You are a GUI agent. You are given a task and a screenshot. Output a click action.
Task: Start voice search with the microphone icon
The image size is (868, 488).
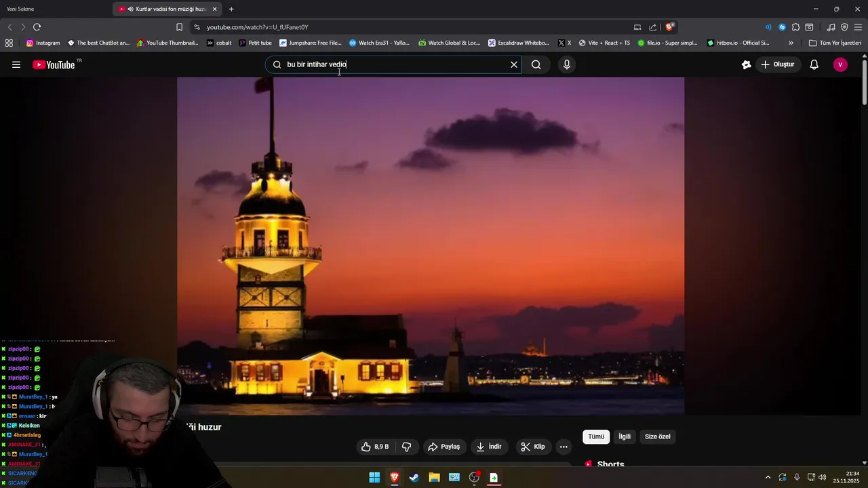(x=567, y=64)
